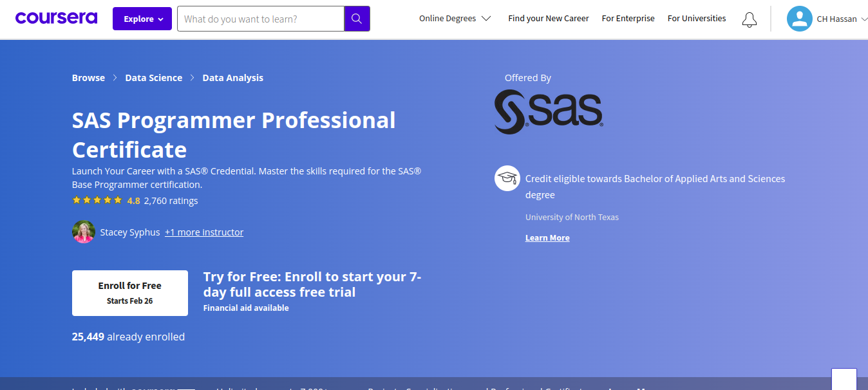Click the white square widget at the bottom edge

coord(844,379)
